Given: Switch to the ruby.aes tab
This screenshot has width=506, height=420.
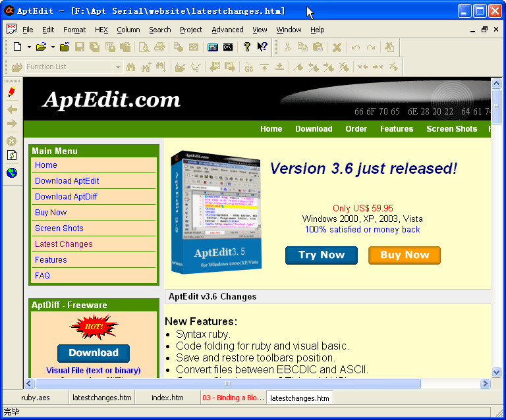Looking at the screenshot, I should pyautogui.click(x=36, y=398).
